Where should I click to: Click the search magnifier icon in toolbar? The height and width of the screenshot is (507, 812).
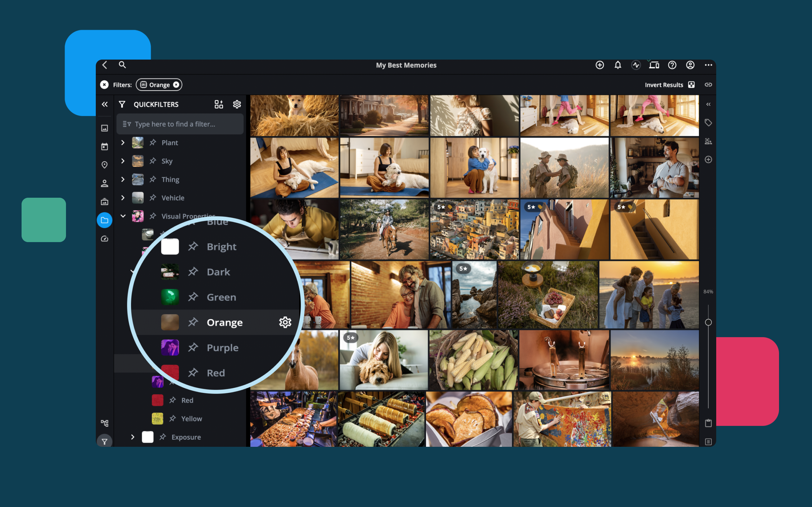tap(121, 65)
